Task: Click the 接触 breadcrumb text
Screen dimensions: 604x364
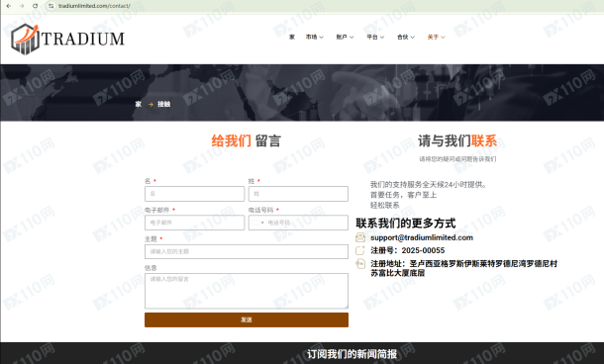Action: pyautogui.click(x=163, y=104)
